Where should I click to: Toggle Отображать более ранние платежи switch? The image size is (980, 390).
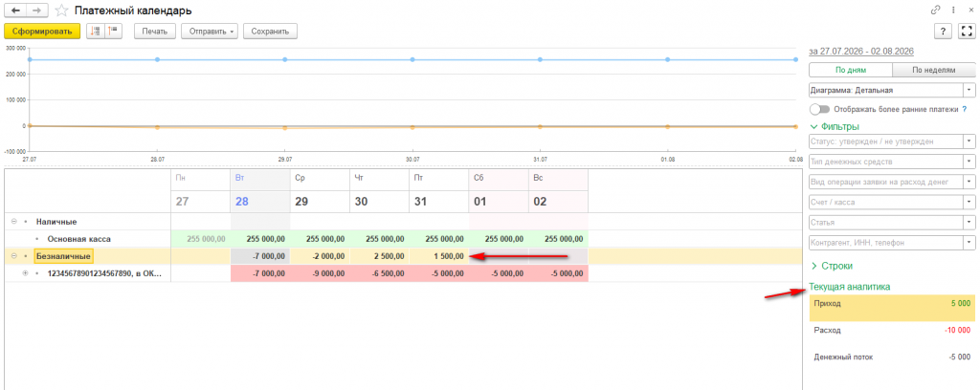[819, 109]
